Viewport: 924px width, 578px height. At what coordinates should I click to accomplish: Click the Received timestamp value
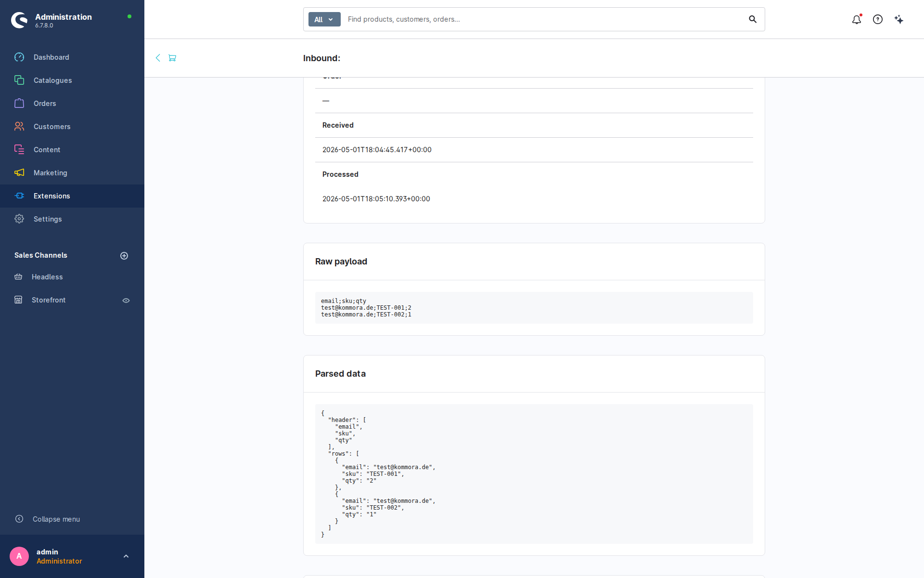pyautogui.click(x=377, y=150)
